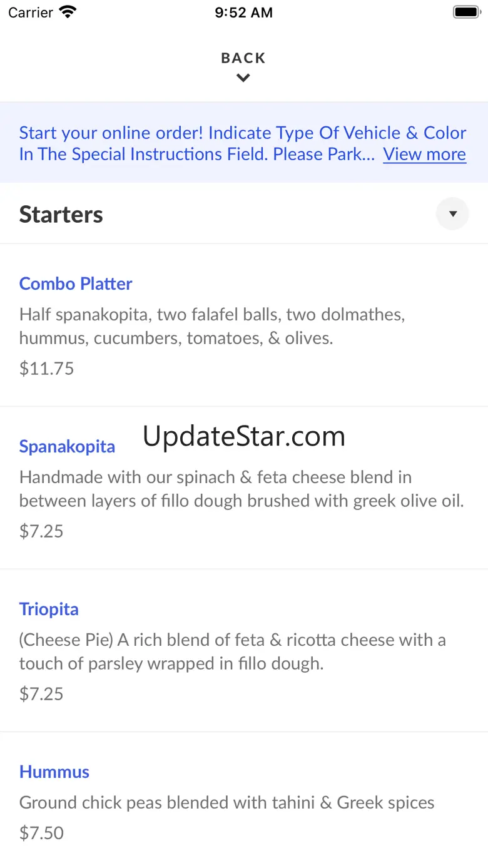Click the Combo Platter $11.75 price
This screenshot has width=488, height=868.
47,369
